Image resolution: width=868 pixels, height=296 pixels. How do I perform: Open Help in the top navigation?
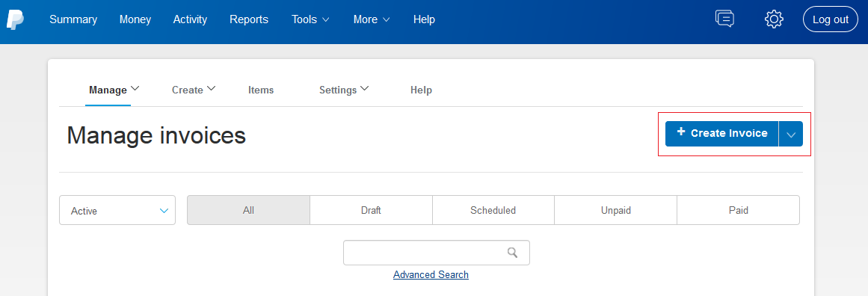424,19
